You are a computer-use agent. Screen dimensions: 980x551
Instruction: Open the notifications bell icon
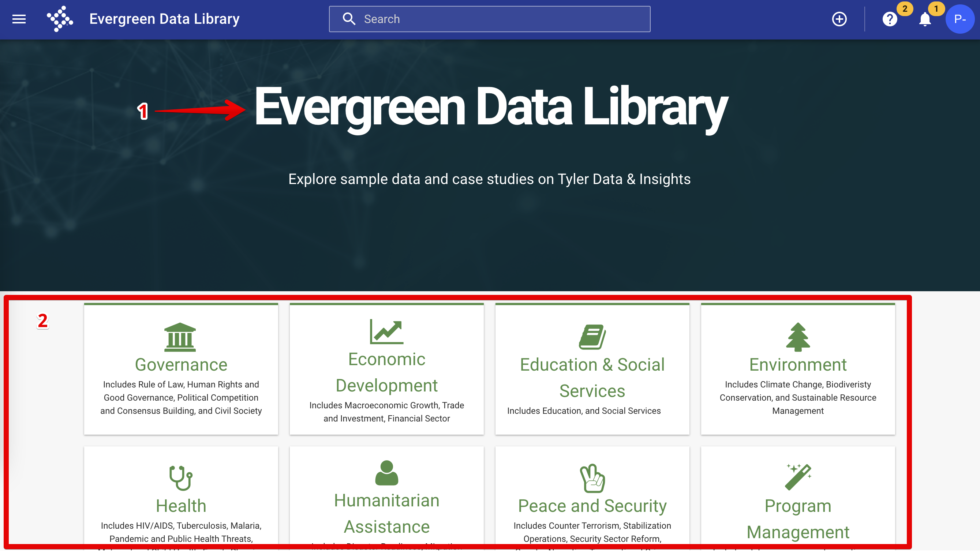(x=925, y=19)
